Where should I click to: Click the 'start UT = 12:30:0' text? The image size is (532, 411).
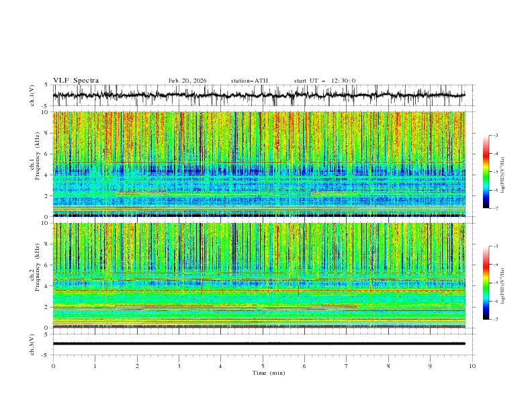coord(324,81)
